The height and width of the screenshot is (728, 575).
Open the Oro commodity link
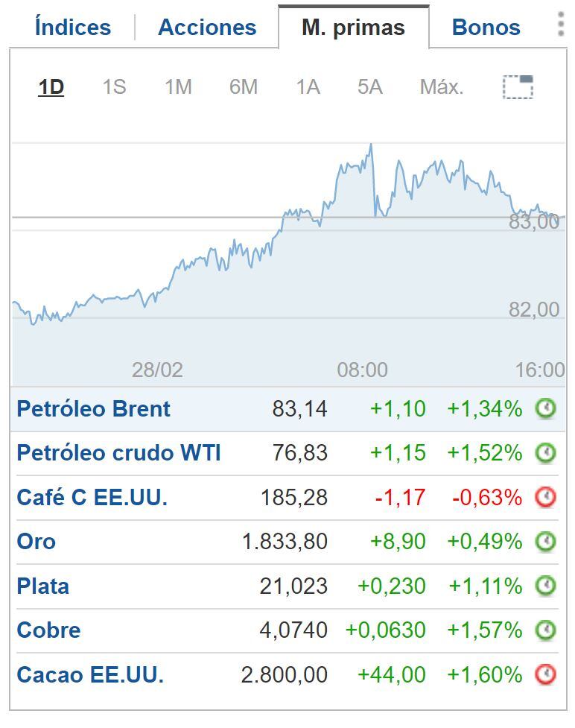click(x=35, y=542)
